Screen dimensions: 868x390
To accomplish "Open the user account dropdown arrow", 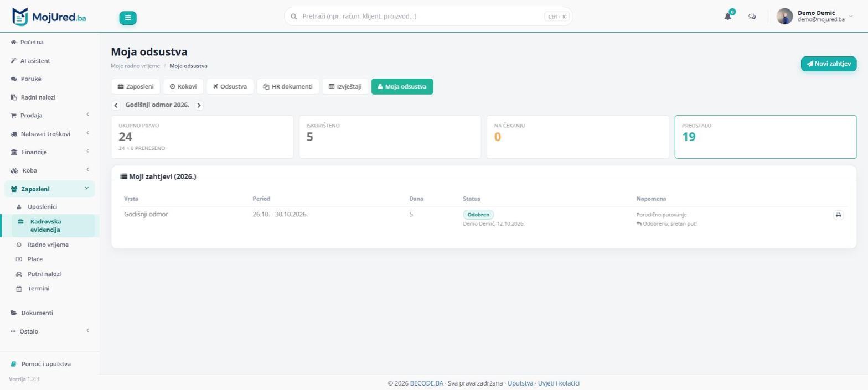I will (851, 17).
